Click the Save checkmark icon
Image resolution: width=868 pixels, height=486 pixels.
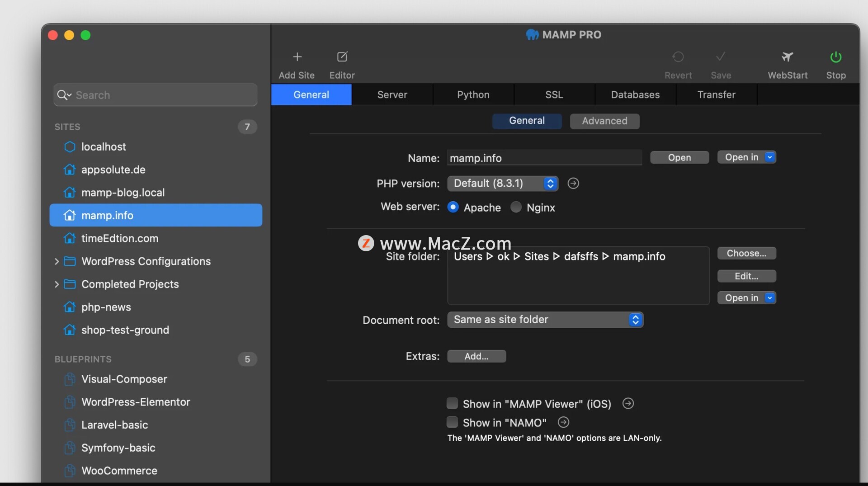coord(721,57)
